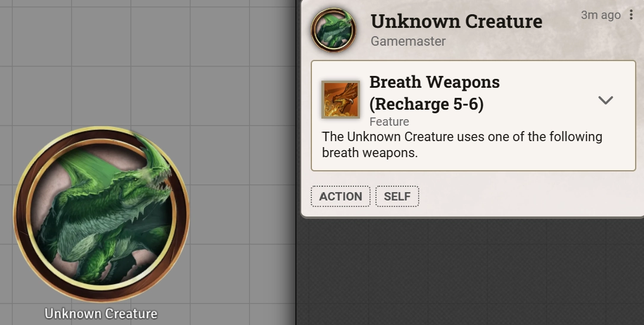Click the Unknown Creature nameplate below token
Viewport: 644px width, 325px height.
click(x=101, y=314)
